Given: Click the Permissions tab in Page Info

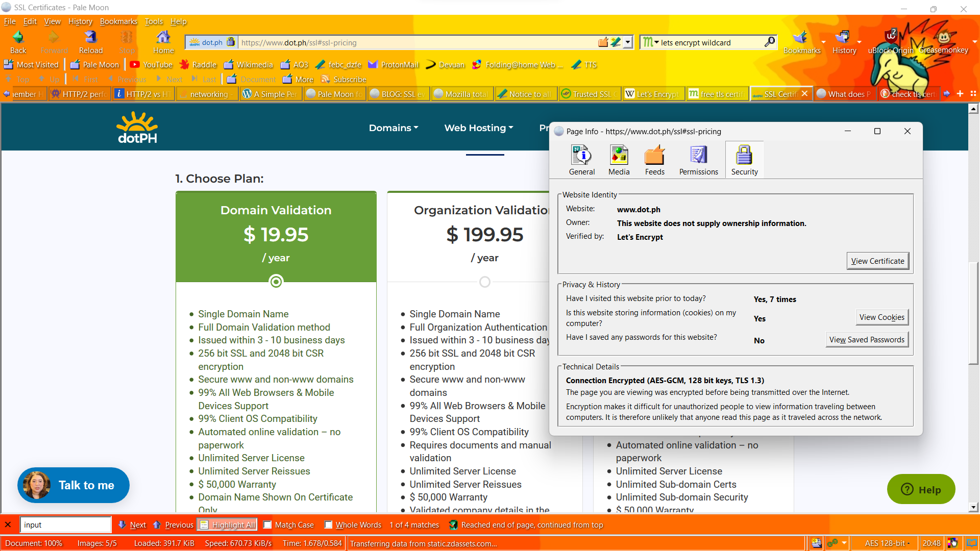Looking at the screenshot, I should coord(699,160).
